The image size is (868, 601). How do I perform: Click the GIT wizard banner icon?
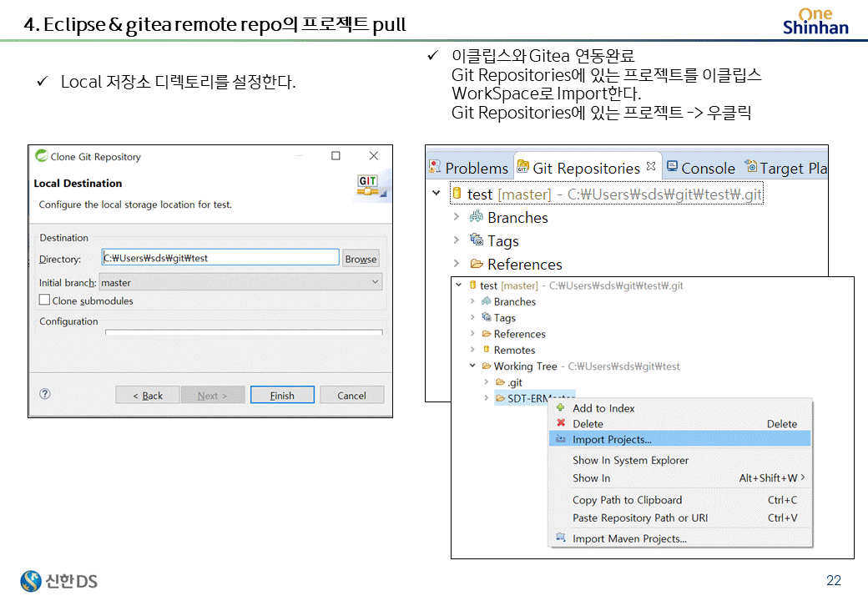point(369,185)
